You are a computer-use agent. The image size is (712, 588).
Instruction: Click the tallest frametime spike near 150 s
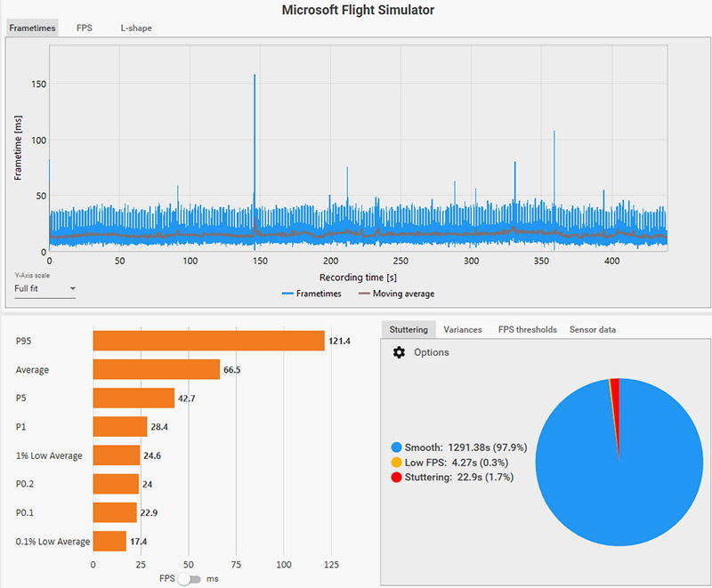tap(255, 136)
